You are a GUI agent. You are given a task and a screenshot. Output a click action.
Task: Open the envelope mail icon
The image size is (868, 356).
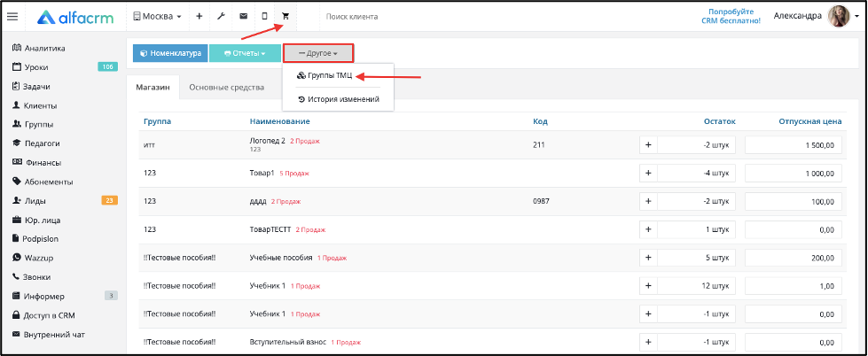coord(243,17)
